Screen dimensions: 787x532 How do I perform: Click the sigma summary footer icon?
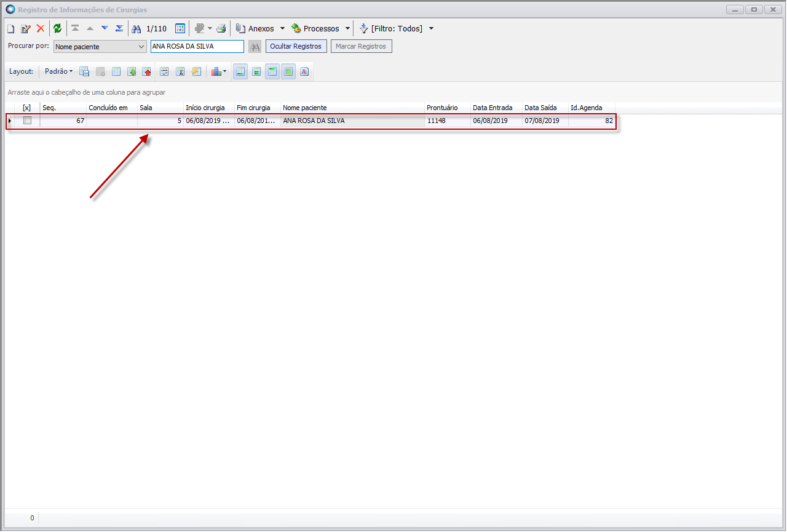pos(180,71)
